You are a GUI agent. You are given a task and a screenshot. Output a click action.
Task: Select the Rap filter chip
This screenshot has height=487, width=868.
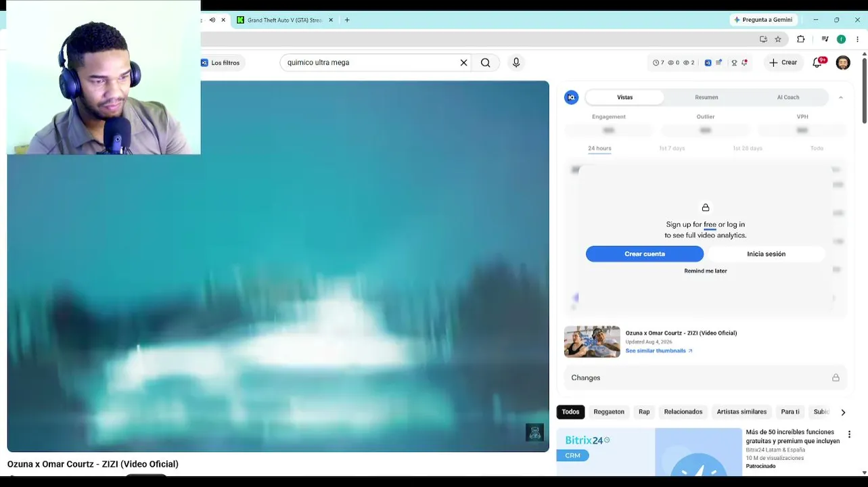(x=644, y=412)
